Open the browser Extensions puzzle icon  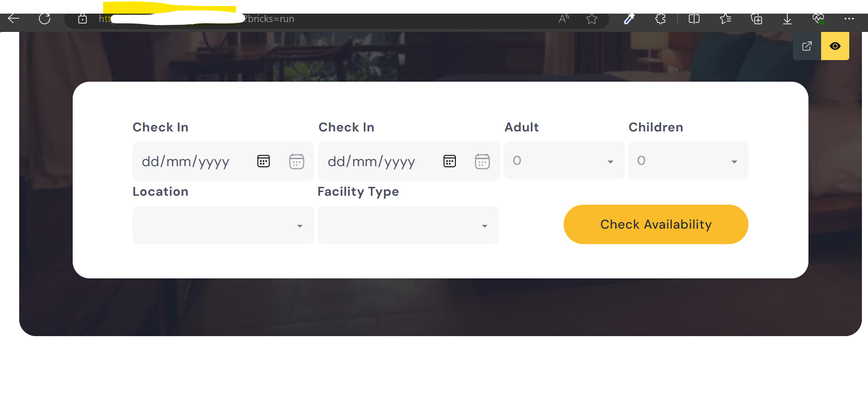tap(660, 19)
